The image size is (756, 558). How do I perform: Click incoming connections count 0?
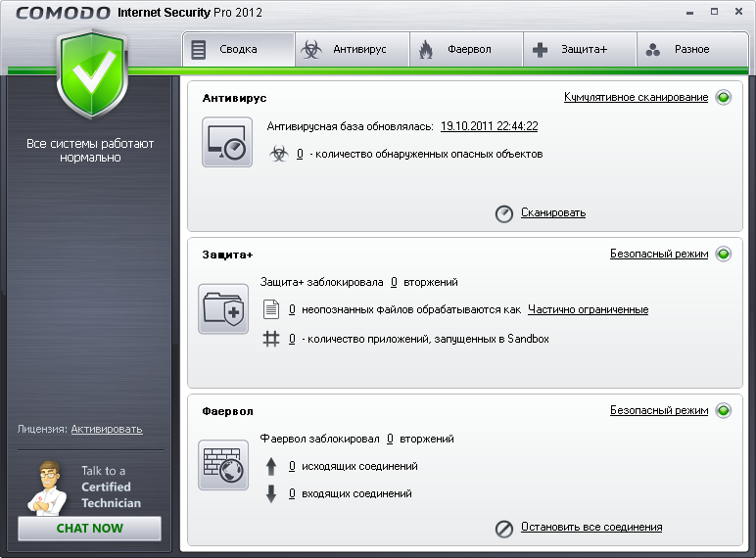pyautogui.click(x=292, y=493)
